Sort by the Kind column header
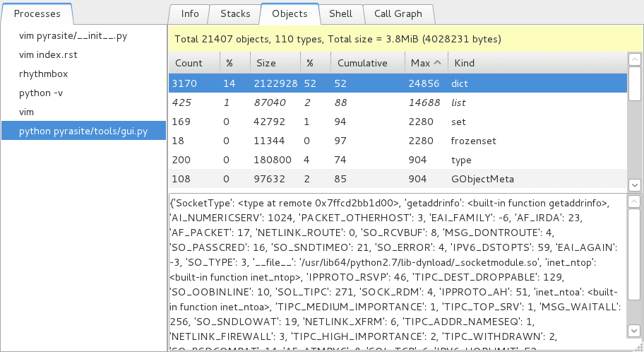644x352 pixels. (x=537, y=63)
